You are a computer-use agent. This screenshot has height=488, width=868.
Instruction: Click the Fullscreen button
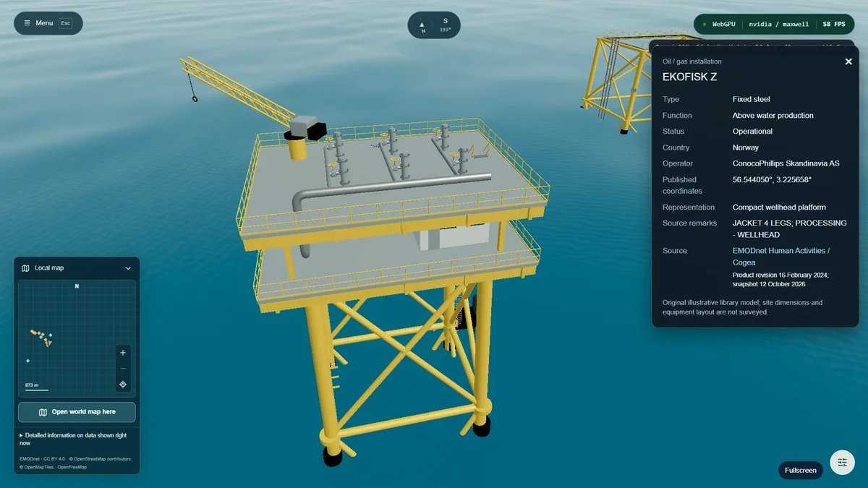[x=801, y=470]
